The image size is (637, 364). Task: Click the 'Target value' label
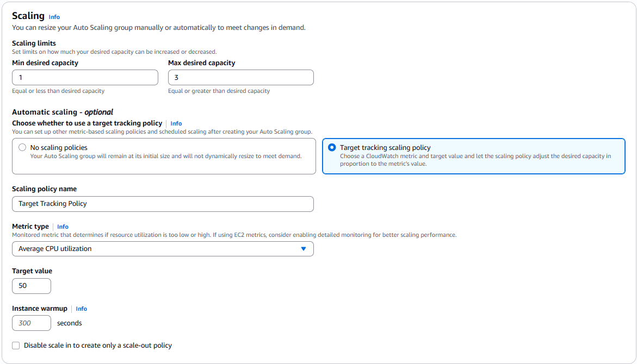(x=32, y=271)
